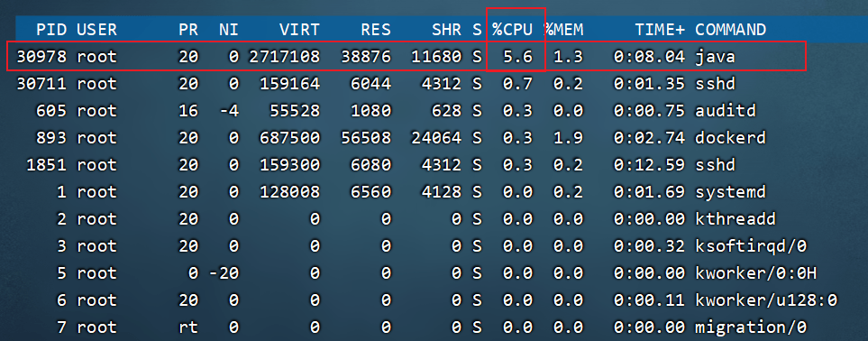Click the ksoftirqd/0 command name
Image resolution: width=868 pixels, height=341 pixels.
[x=751, y=246]
